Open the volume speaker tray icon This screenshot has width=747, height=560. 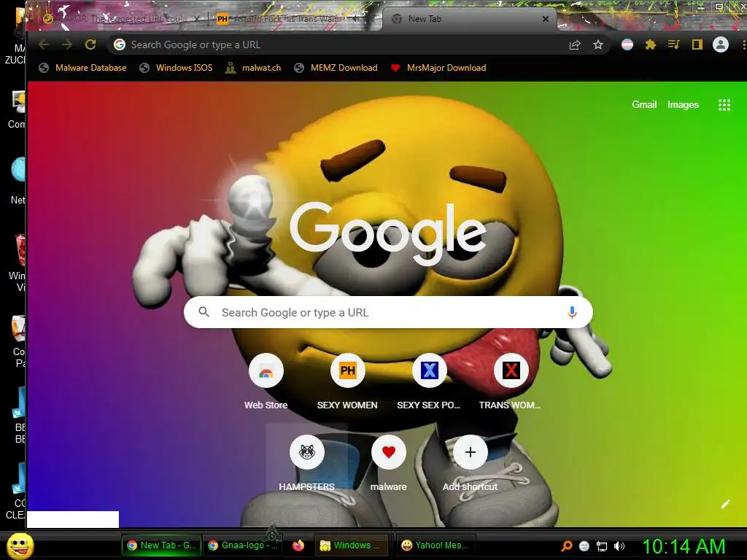pos(619,547)
